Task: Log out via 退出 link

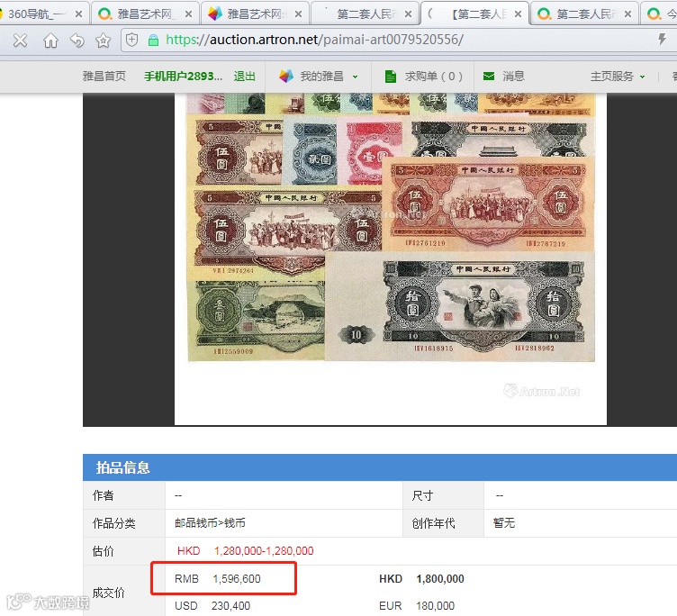Action: (245, 77)
